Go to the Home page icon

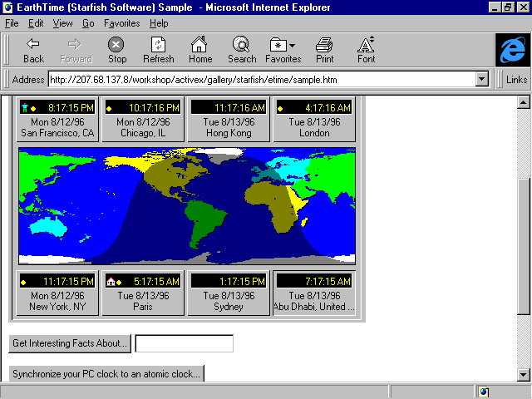tap(199, 50)
